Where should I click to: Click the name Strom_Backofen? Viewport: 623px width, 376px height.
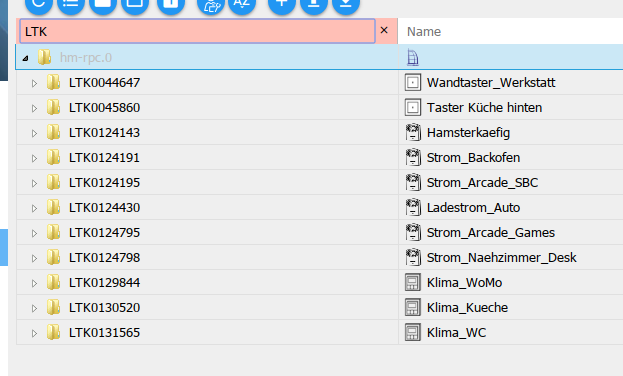[473, 158]
